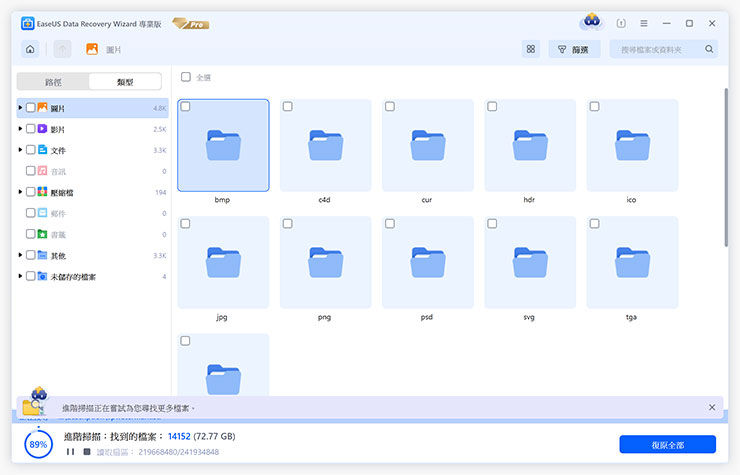The height and width of the screenshot is (475, 740).
Task: Open the hamburger menu in title bar
Action: coord(644,23)
